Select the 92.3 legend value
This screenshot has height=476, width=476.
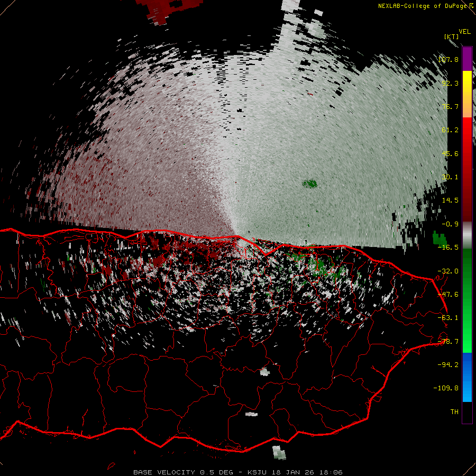(x=450, y=83)
